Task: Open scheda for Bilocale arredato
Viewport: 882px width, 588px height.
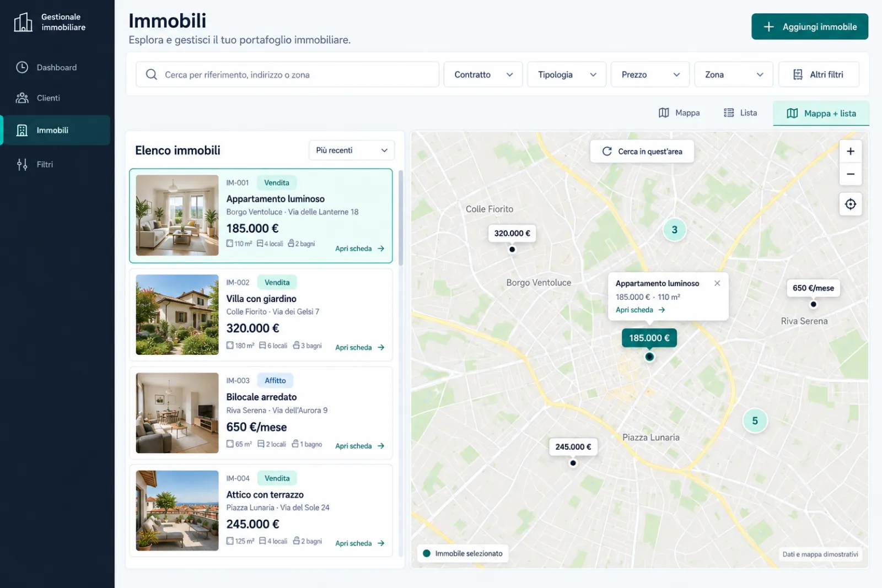Action: [x=360, y=446]
